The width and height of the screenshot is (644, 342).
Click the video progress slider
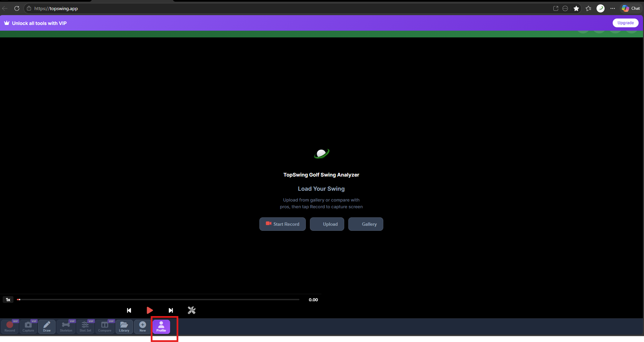pos(158,300)
